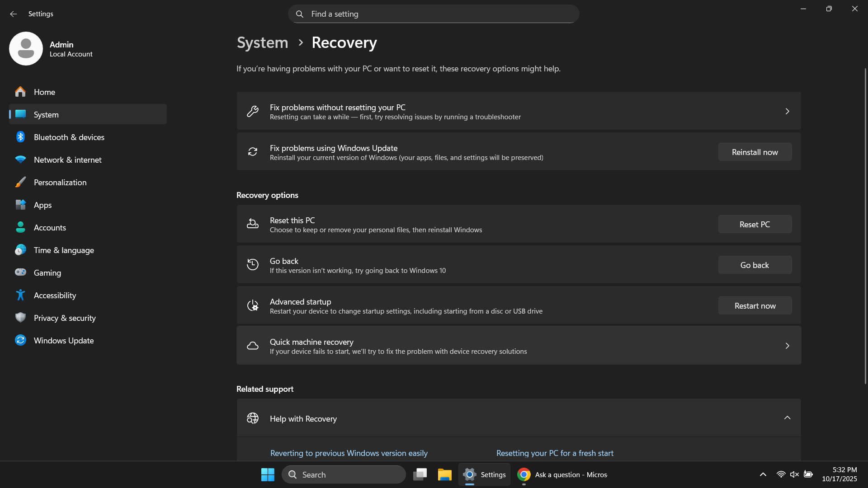The image size is (868, 488).
Task: Open Windows Update settings
Action: [x=63, y=340]
